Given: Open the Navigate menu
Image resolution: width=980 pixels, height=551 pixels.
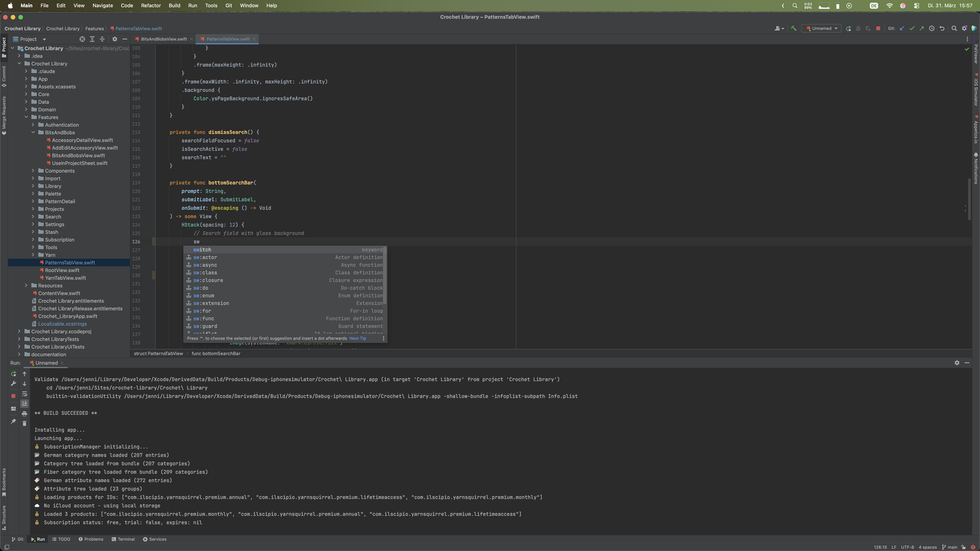Looking at the screenshot, I should pyautogui.click(x=102, y=6).
